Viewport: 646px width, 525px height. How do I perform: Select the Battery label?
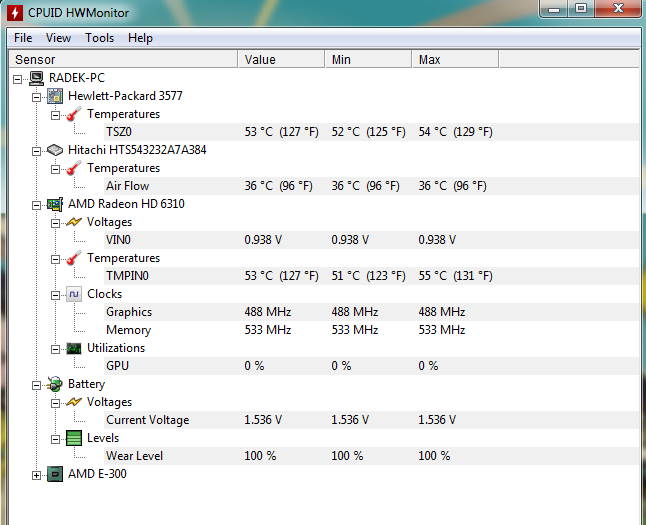pyautogui.click(x=87, y=384)
